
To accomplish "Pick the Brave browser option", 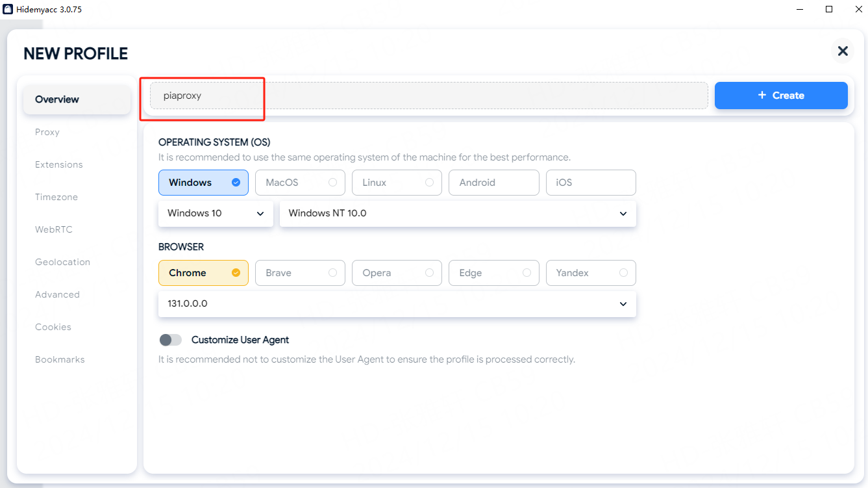I will coord(300,273).
